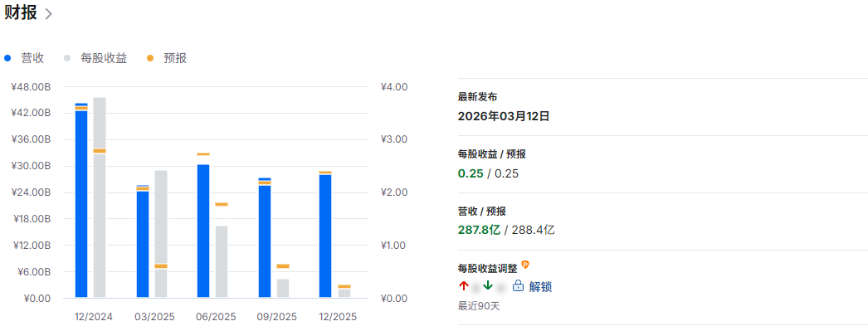Click the 09/2025 x-axis label
Viewport: 868px width, 331px height.
[277, 317]
